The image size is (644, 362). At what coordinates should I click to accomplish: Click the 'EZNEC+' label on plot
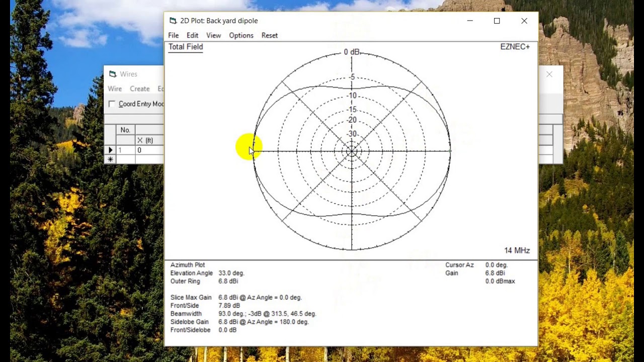point(515,47)
